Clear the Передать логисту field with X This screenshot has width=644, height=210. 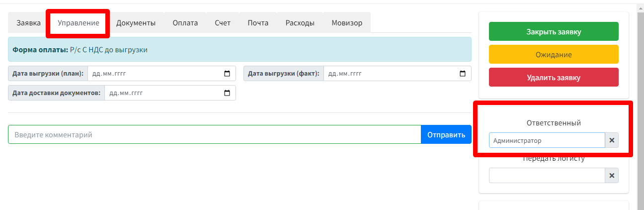point(612,176)
